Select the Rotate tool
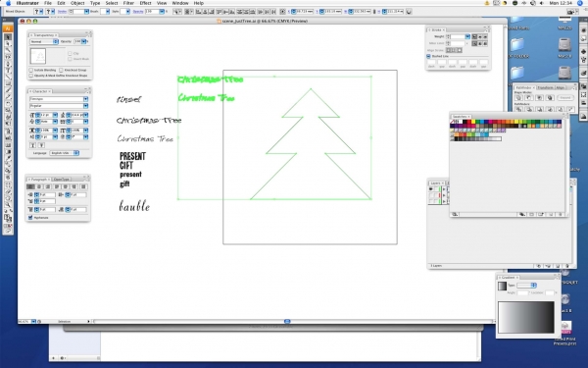Screen dimensions: 588x368 (x=8, y=104)
